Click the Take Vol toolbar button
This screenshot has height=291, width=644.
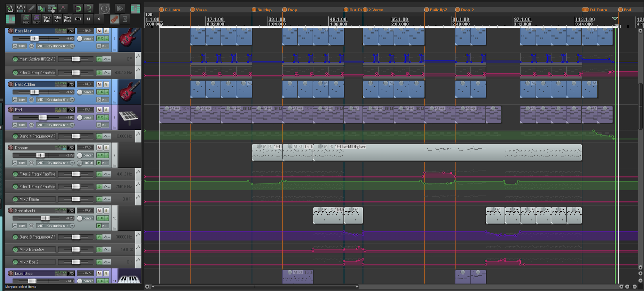pos(57,19)
